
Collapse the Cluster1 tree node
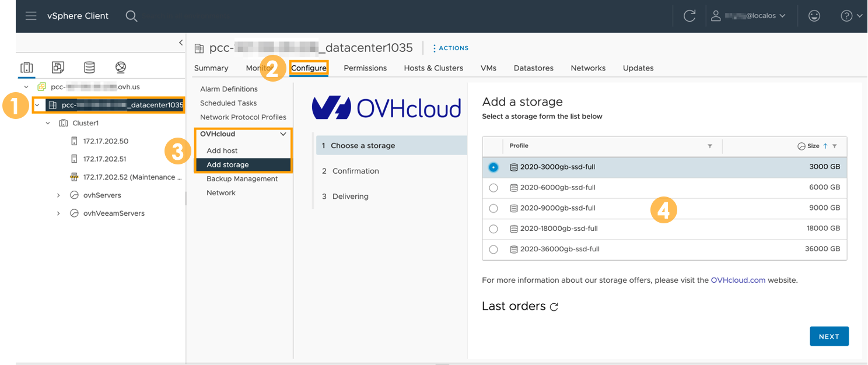pyautogui.click(x=48, y=123)
